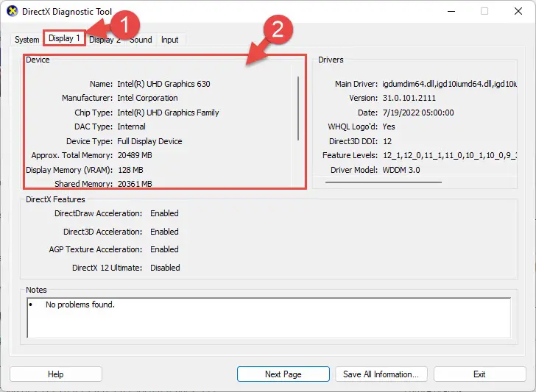Click the DirectDraw Acceleration Enabled status
The height and width of the screenshot is (392, 536).
[x=164, y=213]
